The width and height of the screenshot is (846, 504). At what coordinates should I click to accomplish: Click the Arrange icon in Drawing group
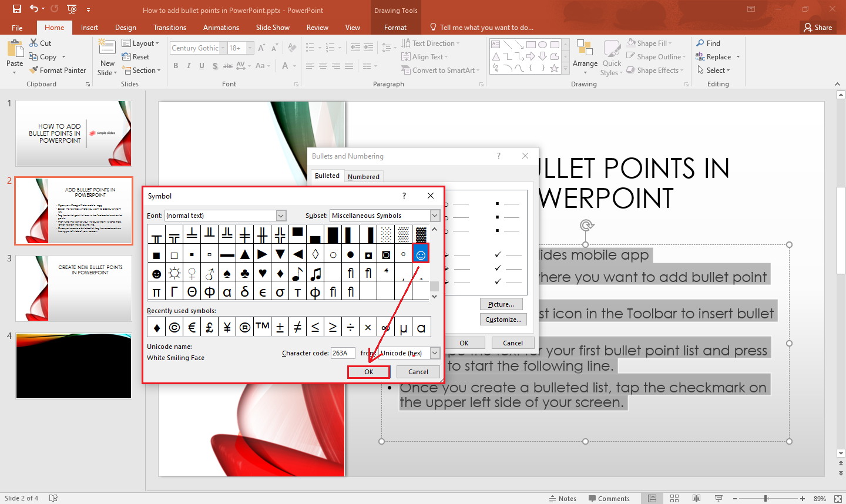pyautogui.click(x=585, y=49)
